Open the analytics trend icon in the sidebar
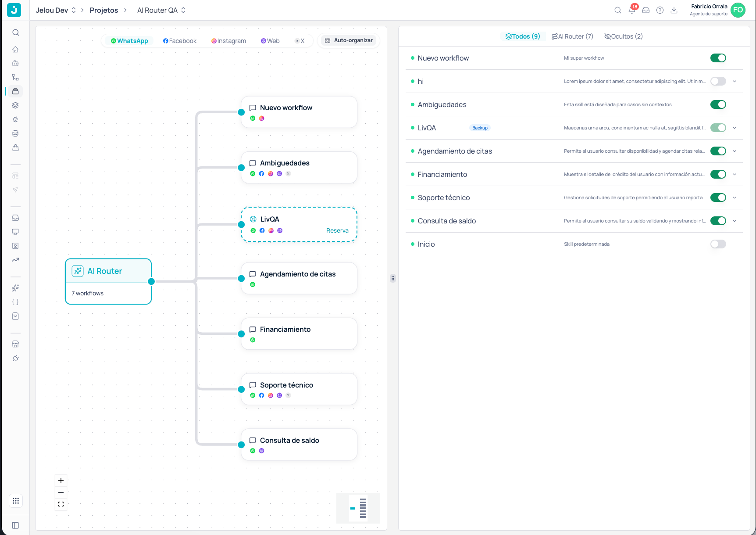Image resolution: width=756 pixels, height=535 pixels. tap(15, 260)
